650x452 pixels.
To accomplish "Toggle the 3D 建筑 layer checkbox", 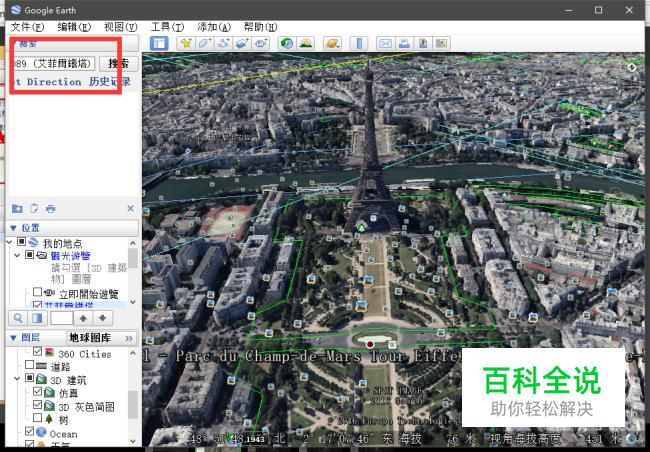I will pos(29,378).
